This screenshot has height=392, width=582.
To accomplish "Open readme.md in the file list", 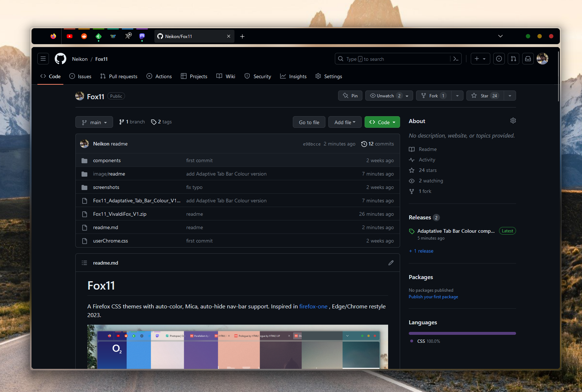I will coord(105,227).
